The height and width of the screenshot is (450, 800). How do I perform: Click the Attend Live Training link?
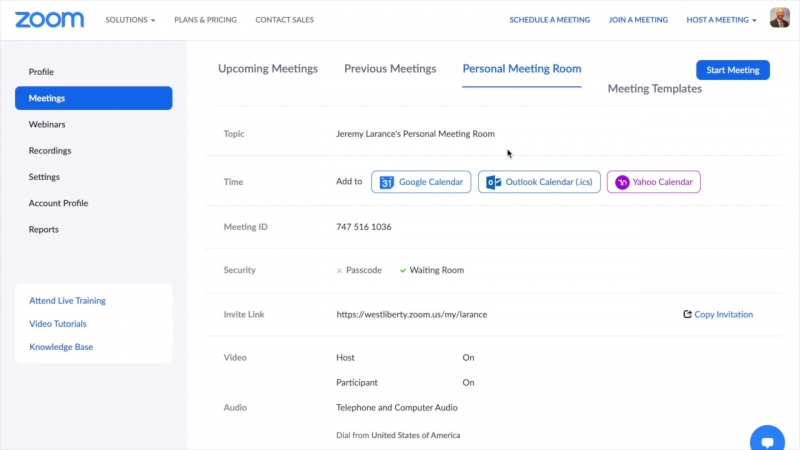[67, 301]
